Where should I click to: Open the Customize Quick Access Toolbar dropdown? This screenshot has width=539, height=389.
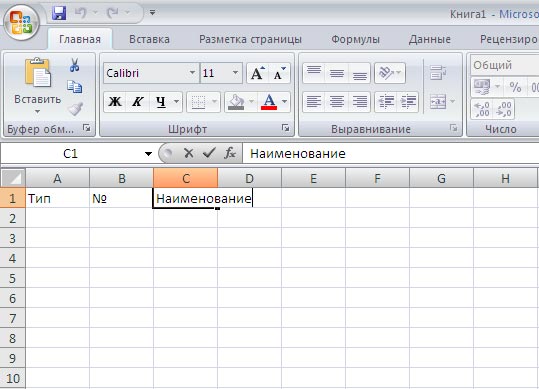pos(152,13)
